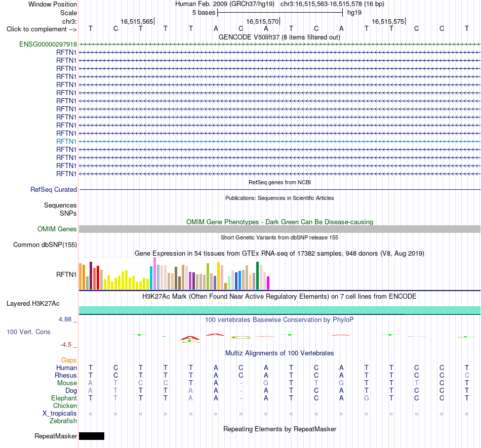481x448 pixels.
Task: Click the tallest violet GTEx expression bar
Action: (154, 273)
